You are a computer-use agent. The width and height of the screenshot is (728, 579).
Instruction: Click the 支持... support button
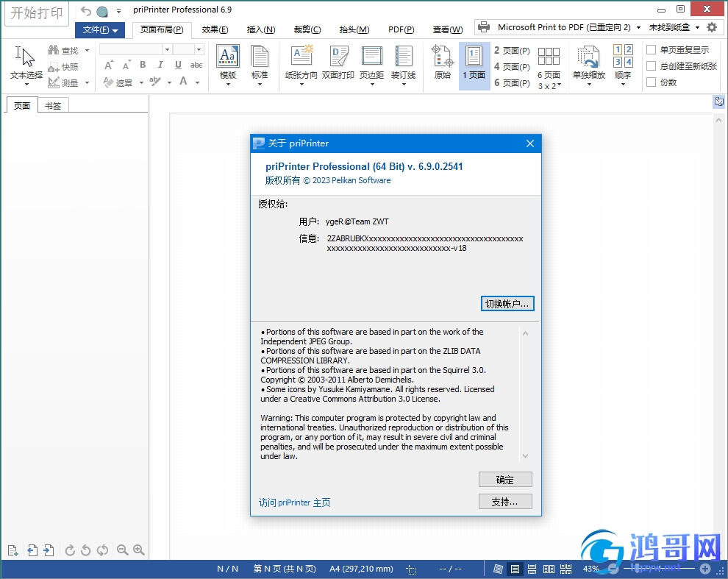[505, 502]
